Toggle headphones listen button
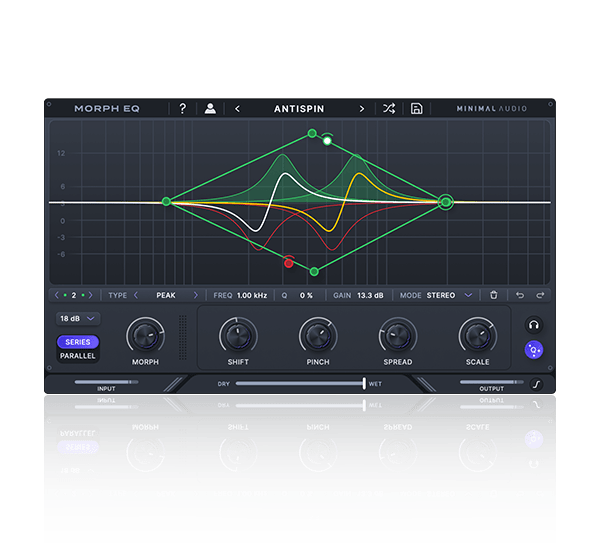Image resolution: width=600 pixels, height=543 pixels. pyautogui.click(x=534, y=325)
